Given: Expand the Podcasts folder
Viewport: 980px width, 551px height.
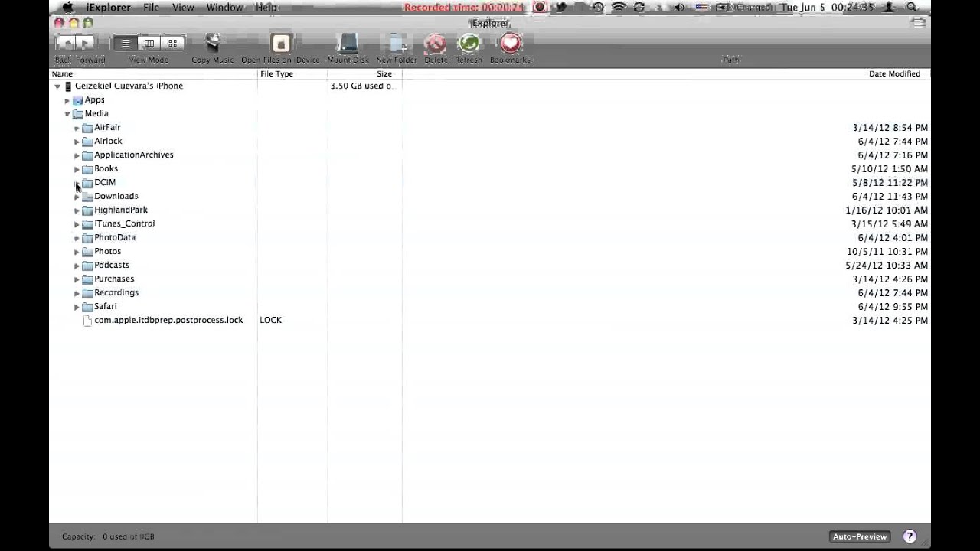Looking at the screenshot, I should point(77,266).
